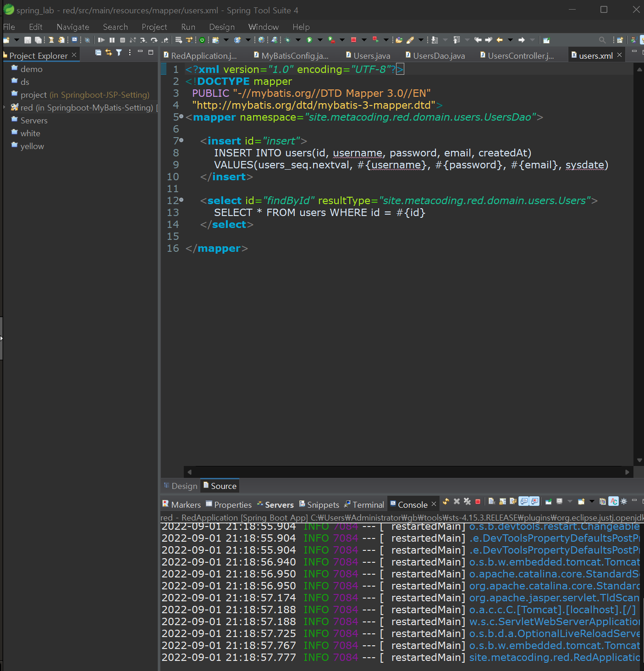The image size is (644, 671).
Task: Expand the red project tree node
Action: click(x=4, y=107)
